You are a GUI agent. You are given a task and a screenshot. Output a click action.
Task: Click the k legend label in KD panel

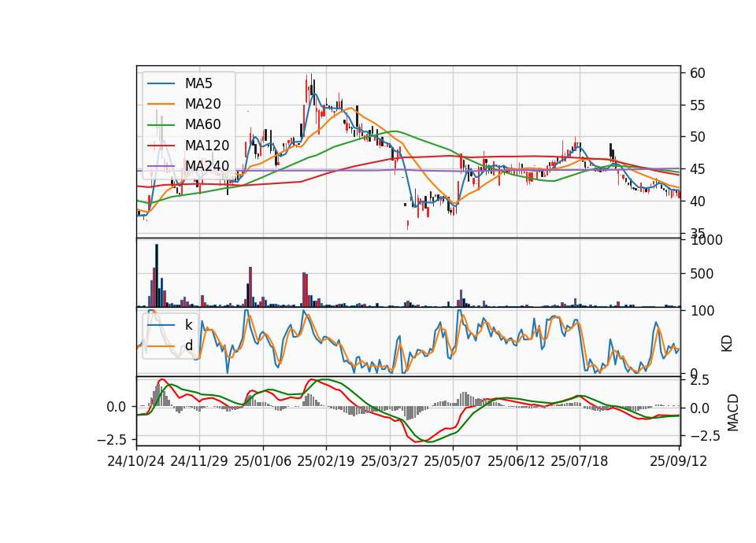pos(188,325)
